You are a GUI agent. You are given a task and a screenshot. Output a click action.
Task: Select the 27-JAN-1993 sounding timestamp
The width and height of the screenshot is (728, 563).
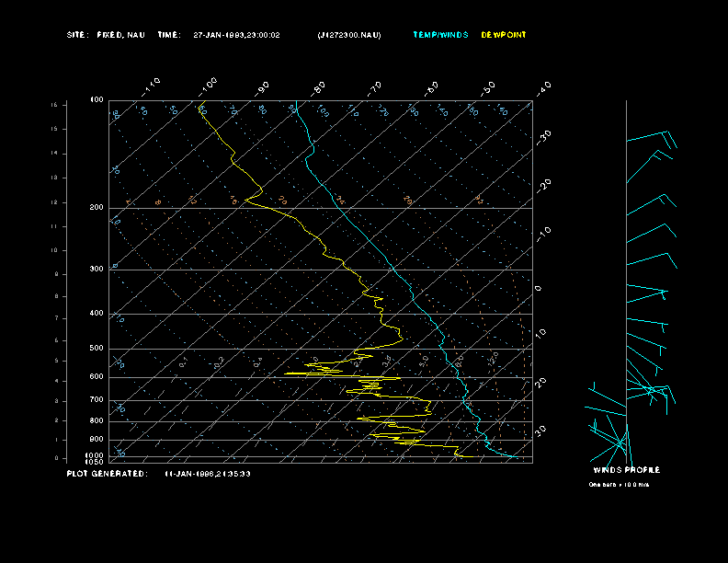click(237, 35)
